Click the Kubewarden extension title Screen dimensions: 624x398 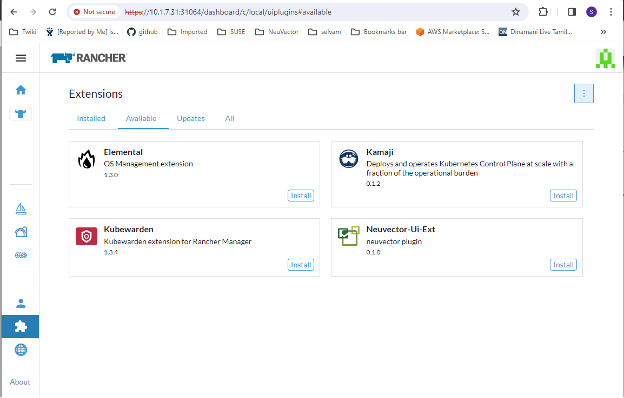coord(129,229)
